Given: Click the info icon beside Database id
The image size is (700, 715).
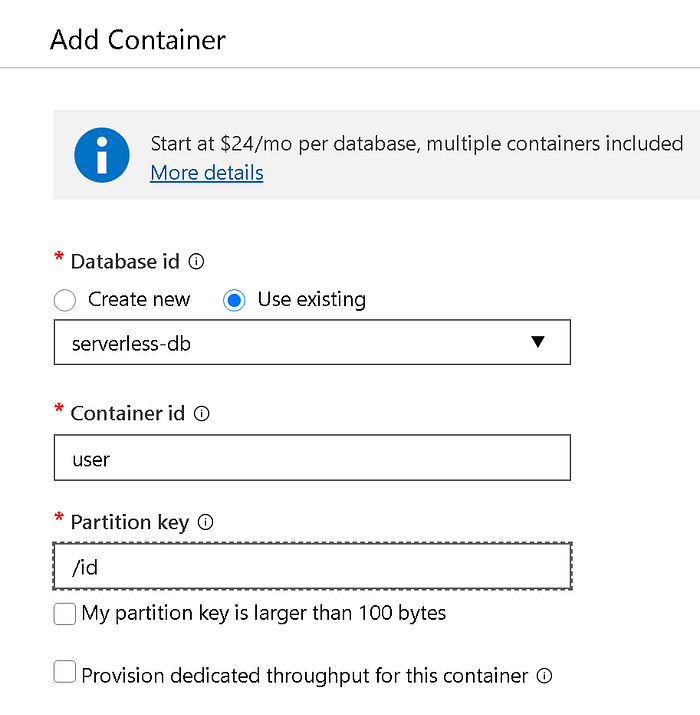Looking at the screenshot, I should pos(197,262).
